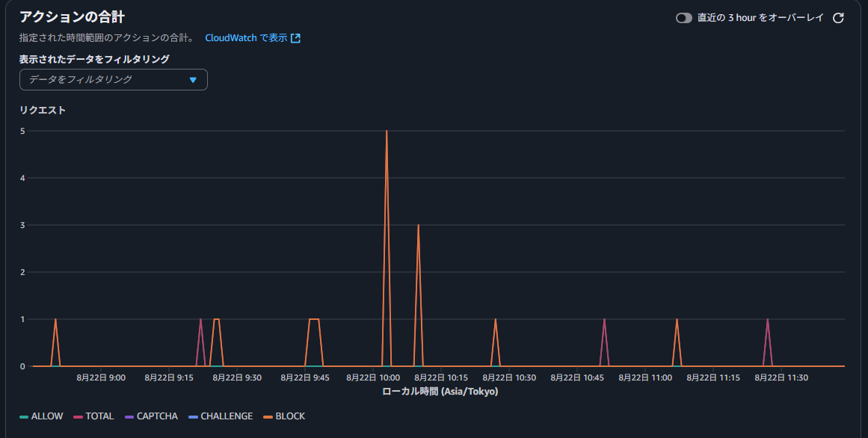Click the 直近の 3 hour をオーバーレイ label text

[x=760, y=18]
